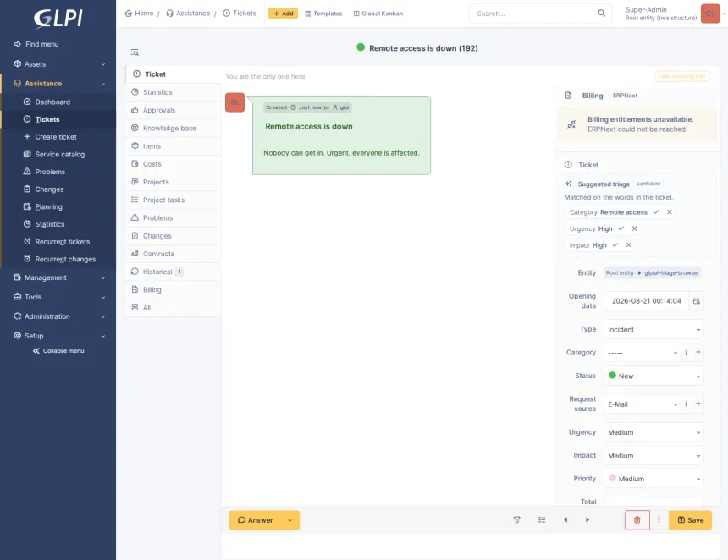The width and height of the screenshot is (728, 560).
Task: Show Request source information icon
Action: (x=686, y=404)
